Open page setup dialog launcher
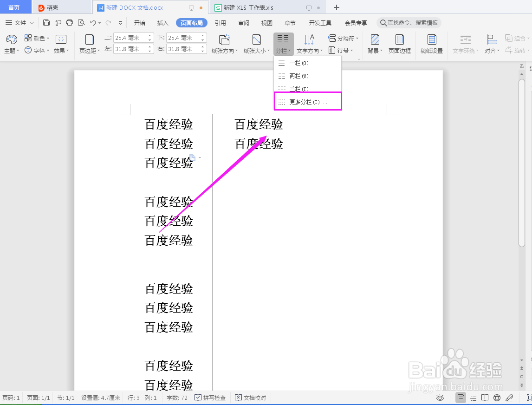 tap(359, 59)
